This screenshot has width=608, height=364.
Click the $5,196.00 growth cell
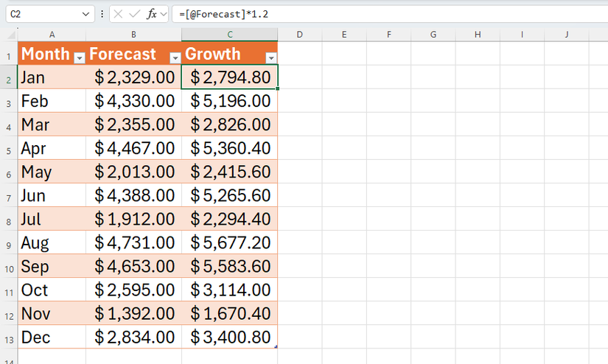tap(229, 101)
